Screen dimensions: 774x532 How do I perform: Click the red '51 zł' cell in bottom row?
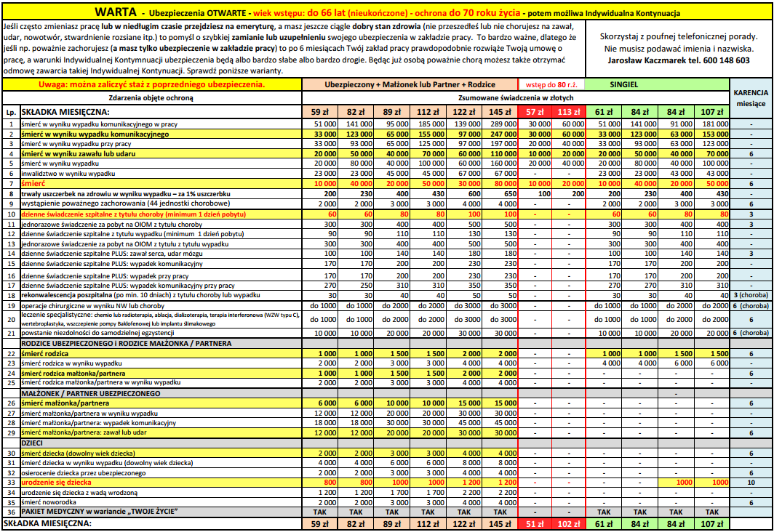535,523
